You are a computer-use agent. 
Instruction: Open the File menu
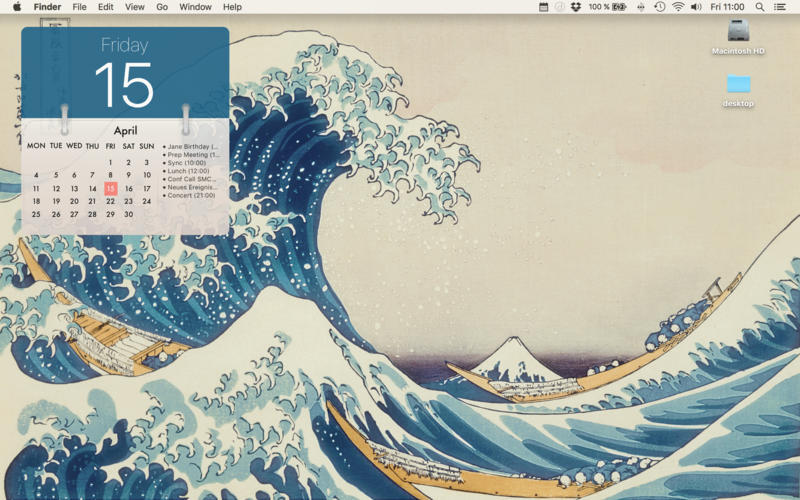pos(79,7)
